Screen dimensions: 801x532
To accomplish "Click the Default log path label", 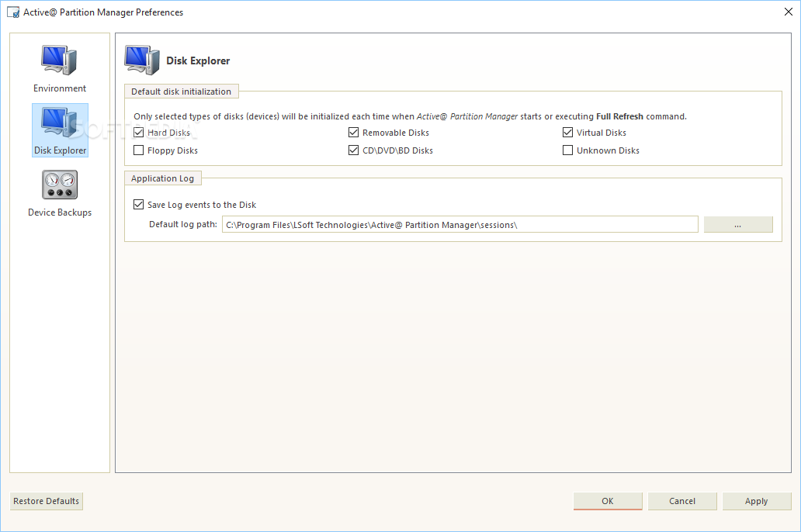I will (183, 224).
